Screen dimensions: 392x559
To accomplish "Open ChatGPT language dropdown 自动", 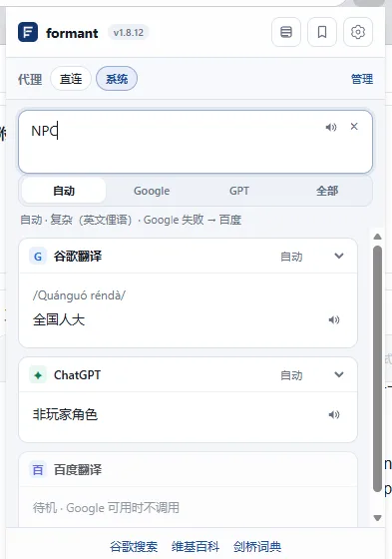I will pyautogui.click(x=291, y=375).
